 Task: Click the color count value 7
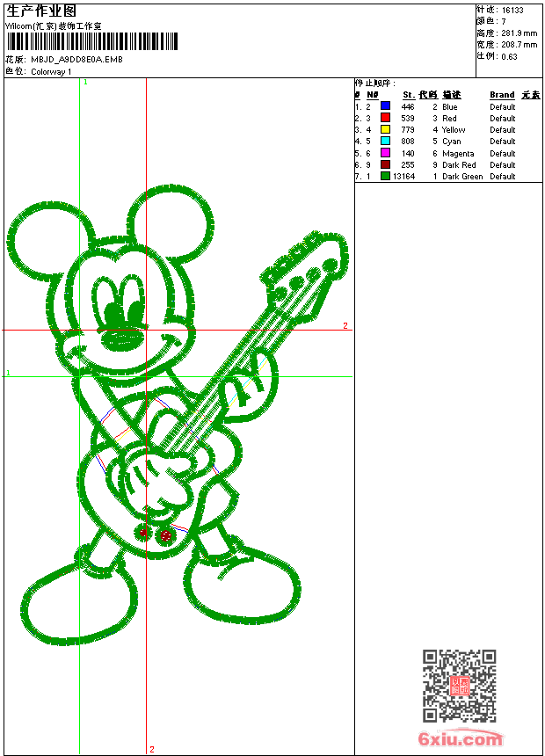(x=504, y=22)
